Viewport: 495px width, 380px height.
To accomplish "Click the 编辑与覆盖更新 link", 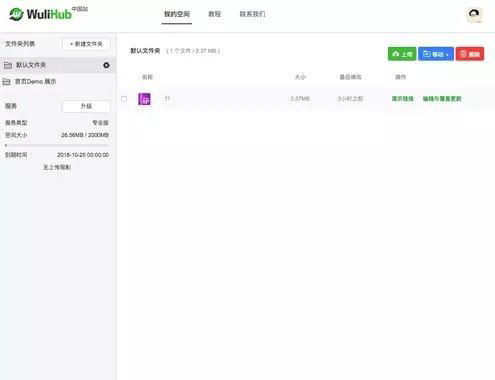I will click(442, 99).
